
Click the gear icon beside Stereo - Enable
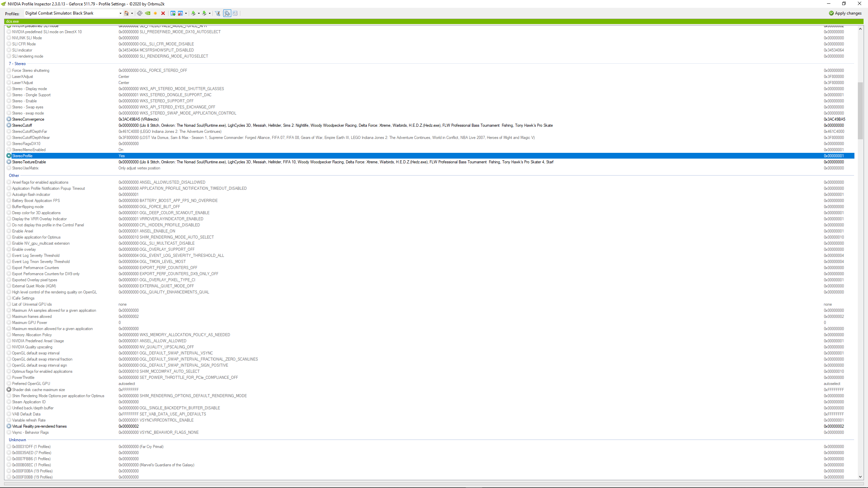pyautogui.click(x=9, y=101)
